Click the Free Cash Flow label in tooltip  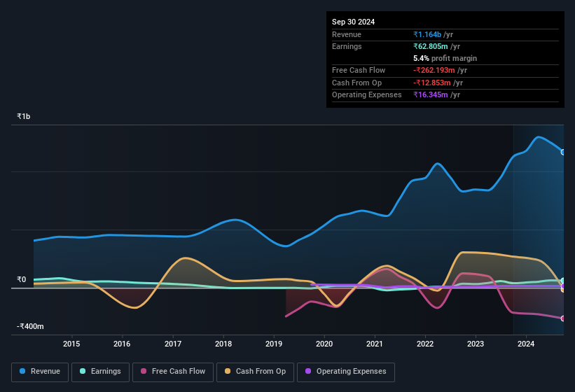tap(359, 70)
